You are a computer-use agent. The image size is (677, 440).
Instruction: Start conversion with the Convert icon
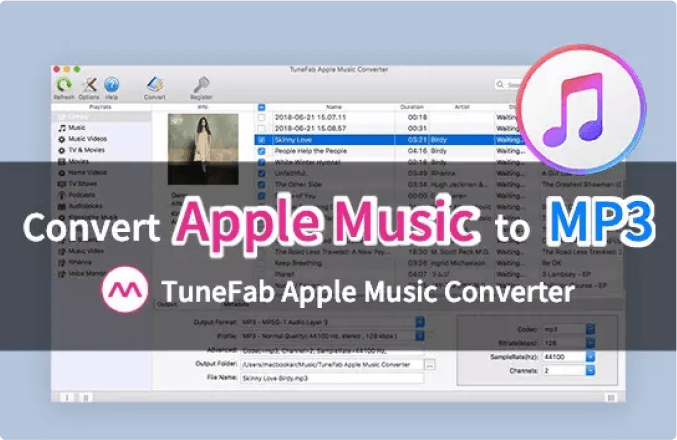(155, 85)
